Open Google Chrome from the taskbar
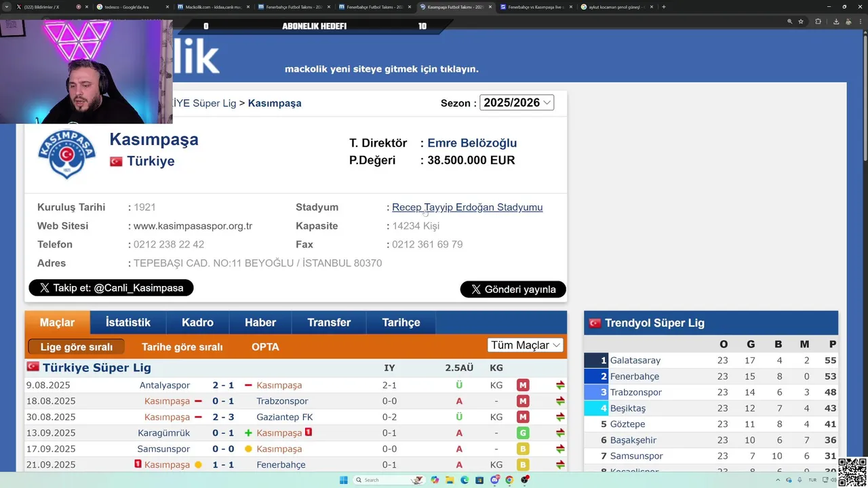The height and width of the screenshot is (488, 868). 509,480
